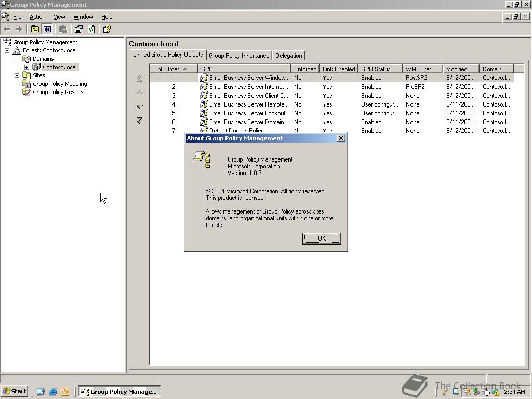Click the PreSP2 WMI filter cell
Screen dimensions: 532x399
pos(415,87)
